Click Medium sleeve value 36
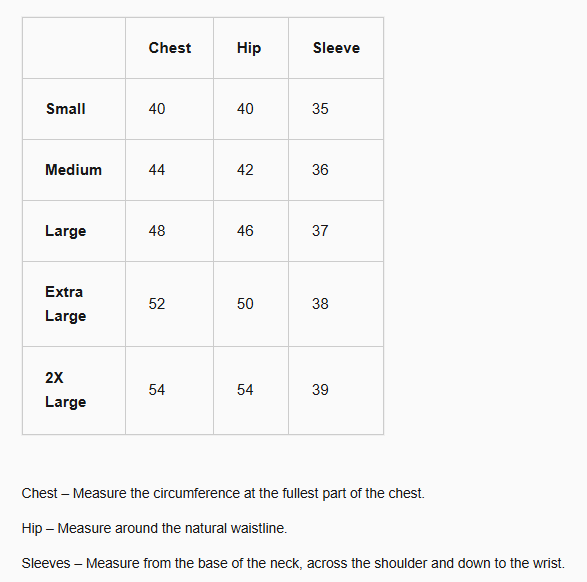The height and width of the screenshot is (582, 587). coord(320,170)
